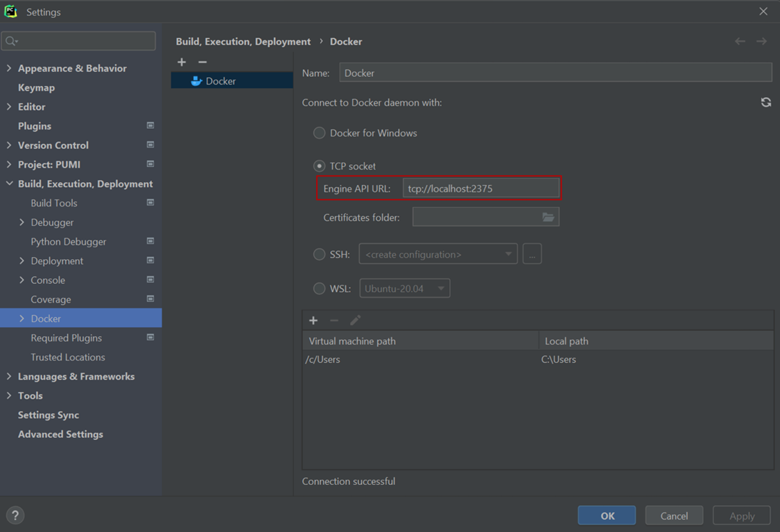Click the Docker whale icon in list
Image resolution: width=780 pixels, height=532 pixels.
pos(196,81)
